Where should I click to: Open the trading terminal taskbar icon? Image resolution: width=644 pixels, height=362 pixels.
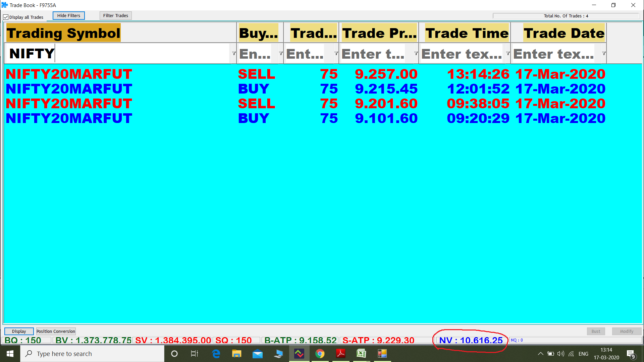299,354
